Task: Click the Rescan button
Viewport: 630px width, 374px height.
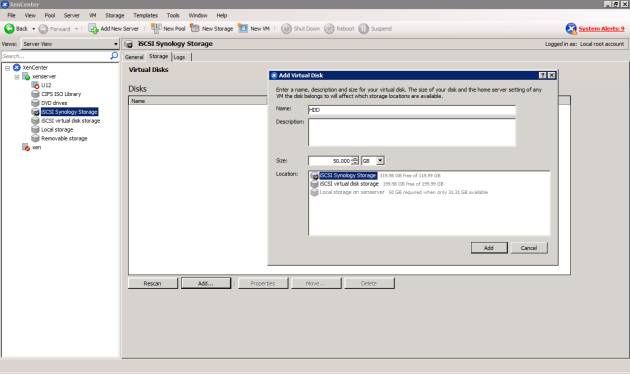Action: pos(153,283)
